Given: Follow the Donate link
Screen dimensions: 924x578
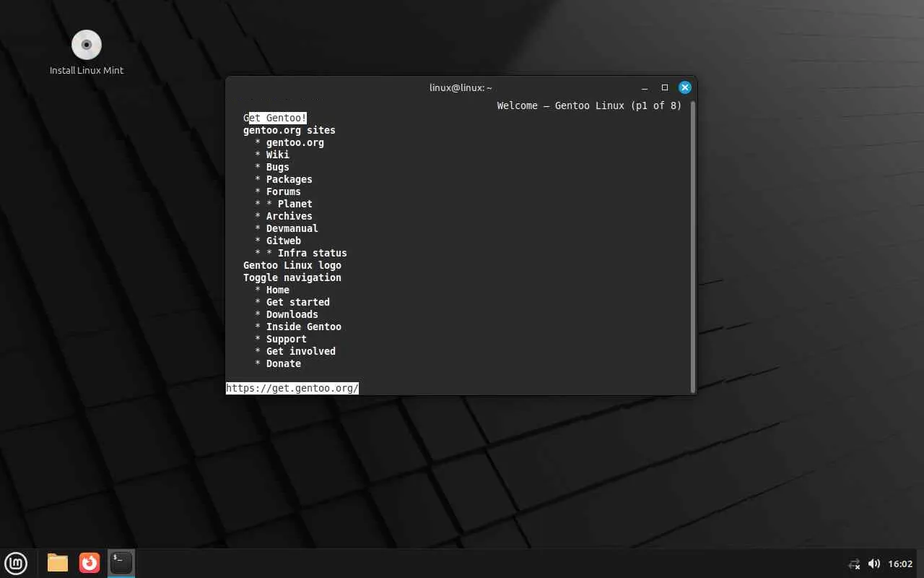Looking at the screenshot, I should pos(284,363).
